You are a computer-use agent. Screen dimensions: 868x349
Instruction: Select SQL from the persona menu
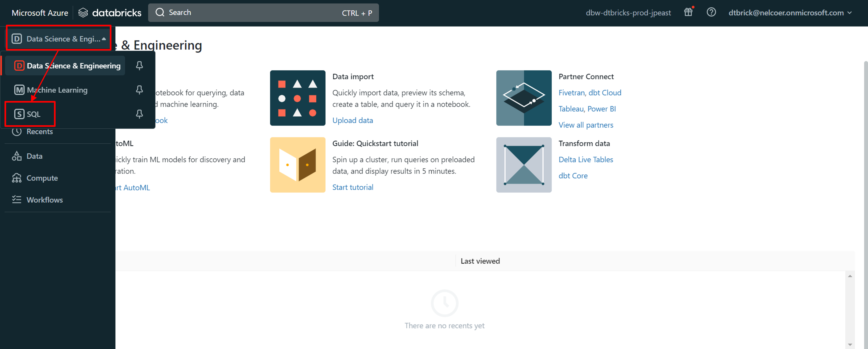[x=33, y=114]
